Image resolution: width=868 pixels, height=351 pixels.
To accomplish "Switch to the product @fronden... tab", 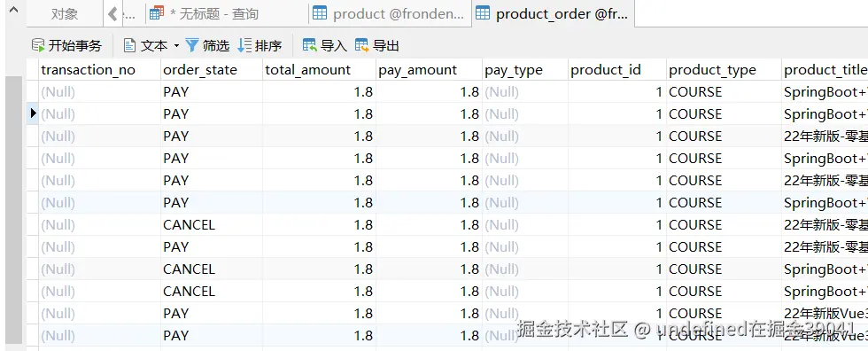I will 390,14.
